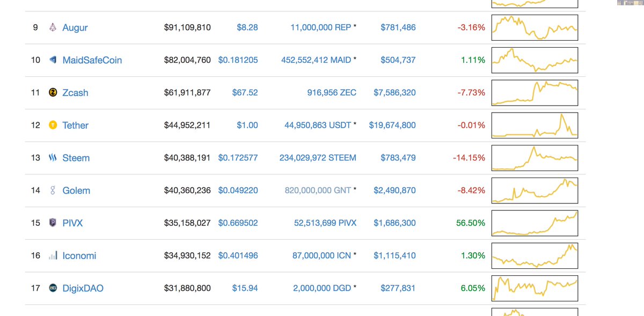Open the DigixDAO coin page
Viewport: 644px width, 316px height.
83,288
